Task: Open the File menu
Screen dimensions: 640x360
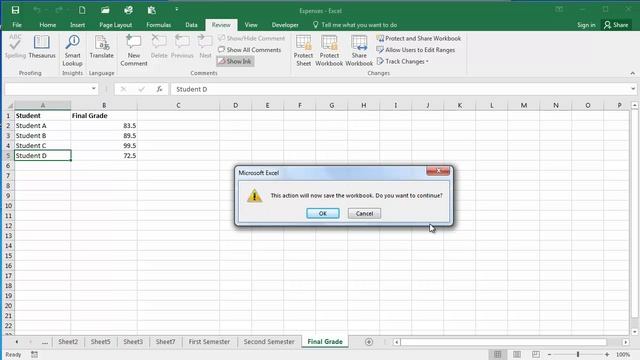Action: (x=17, y=25)
